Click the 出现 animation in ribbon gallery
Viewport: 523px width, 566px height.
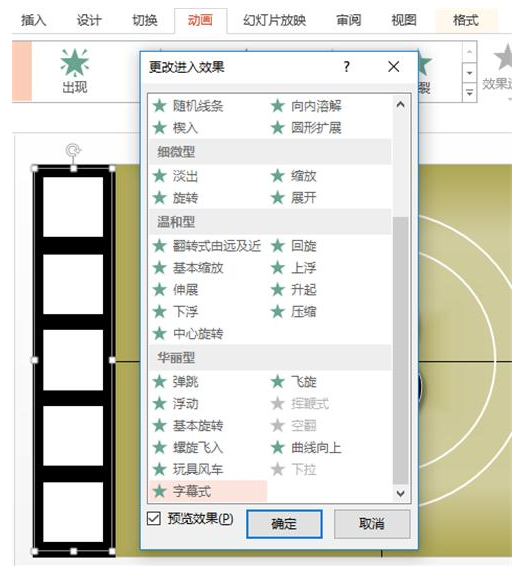tap(74, 71)
